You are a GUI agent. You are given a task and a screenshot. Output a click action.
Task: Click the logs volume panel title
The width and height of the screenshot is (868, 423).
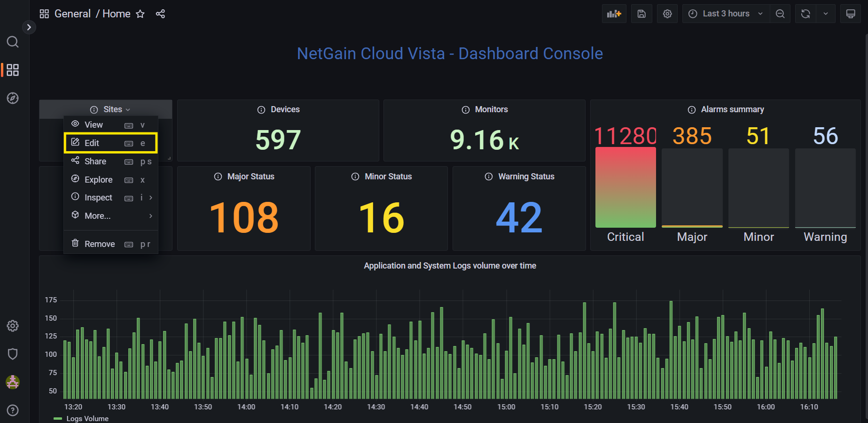point(450,266)
